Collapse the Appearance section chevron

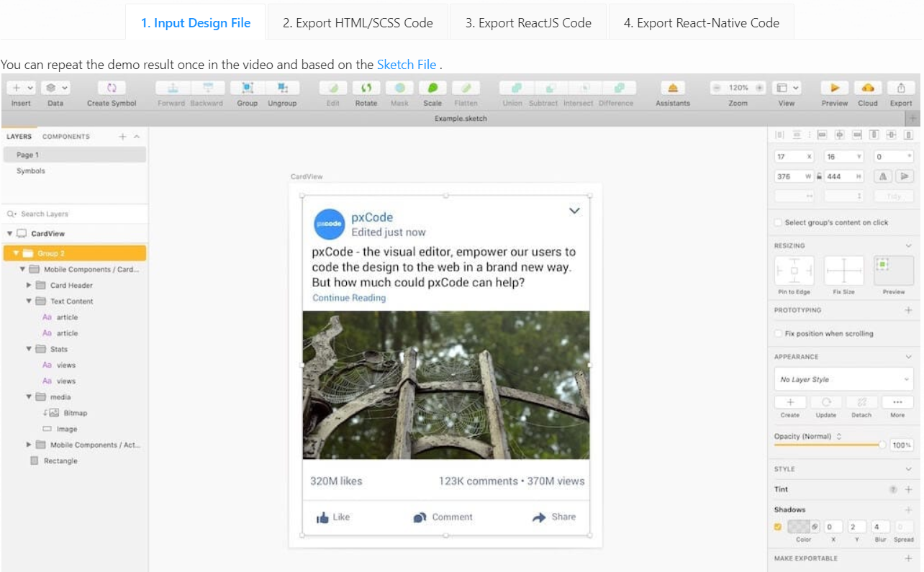[908, 357]
